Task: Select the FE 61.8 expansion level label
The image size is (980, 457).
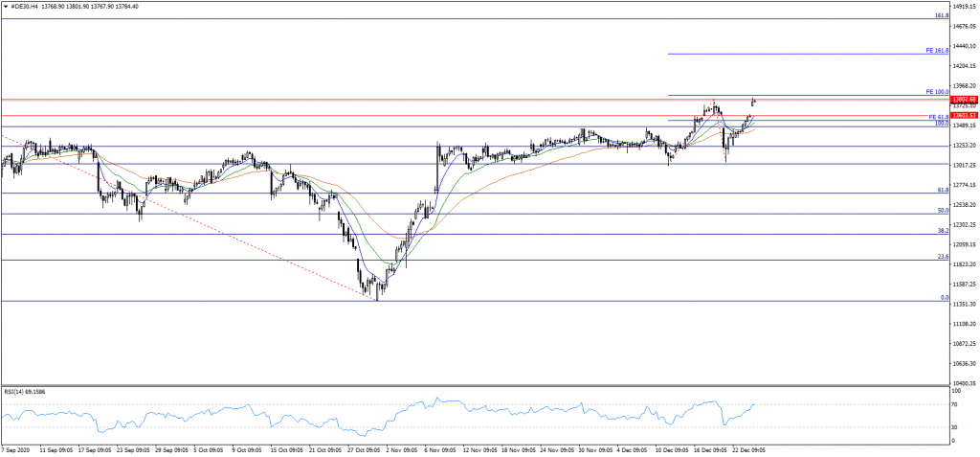Action: point(937,117)
